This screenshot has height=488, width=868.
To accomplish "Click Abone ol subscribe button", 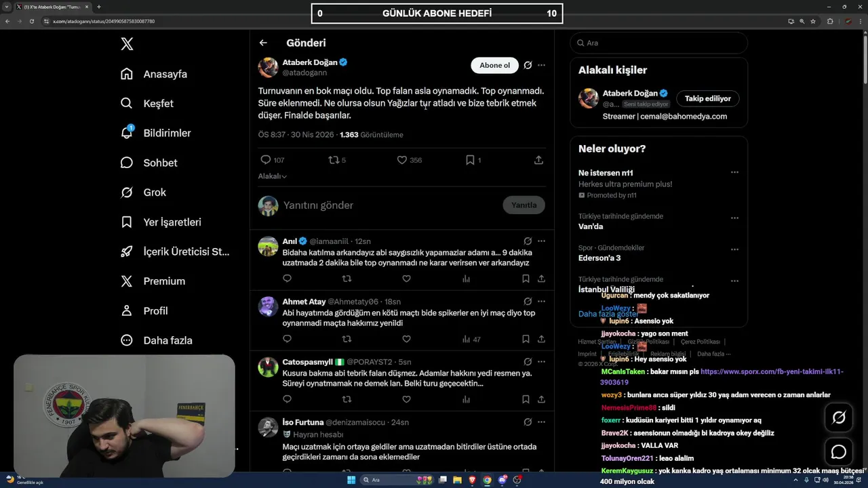I will coord(494,65).
